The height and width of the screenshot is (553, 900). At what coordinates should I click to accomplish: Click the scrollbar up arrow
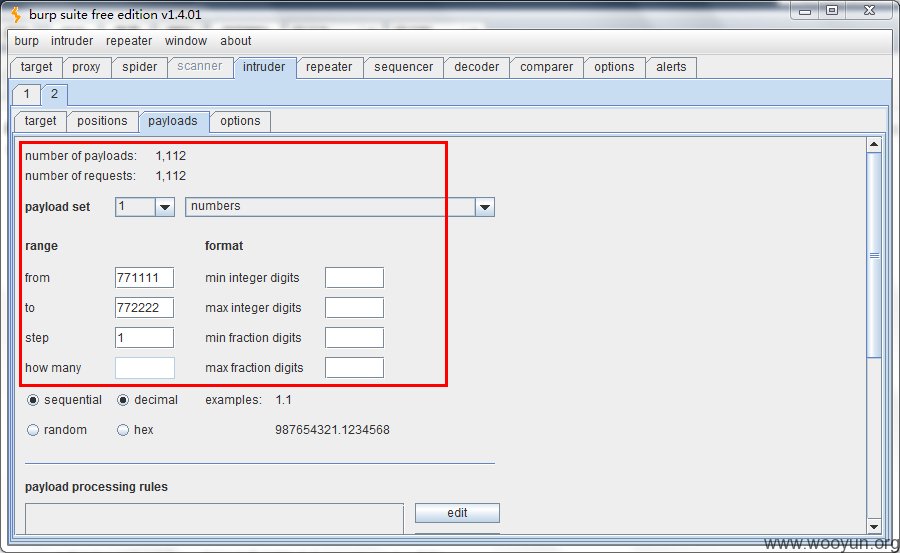click(874, 144)
